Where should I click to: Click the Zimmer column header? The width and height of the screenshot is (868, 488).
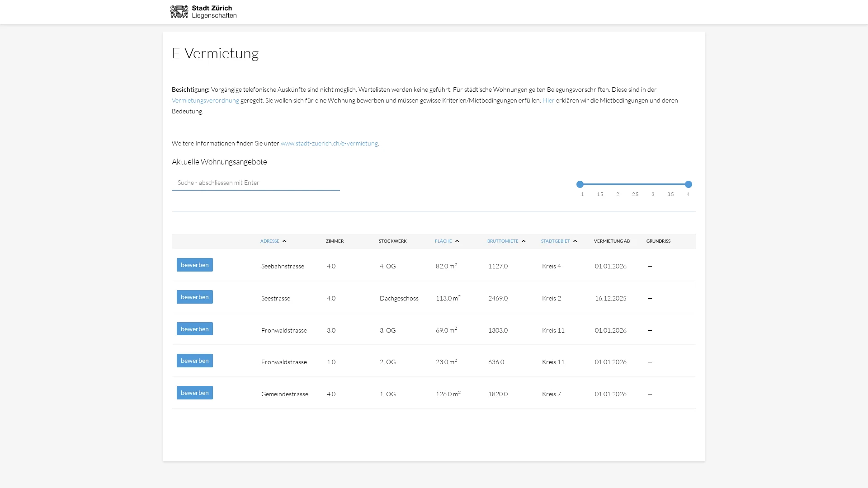[x=335, y=241]
